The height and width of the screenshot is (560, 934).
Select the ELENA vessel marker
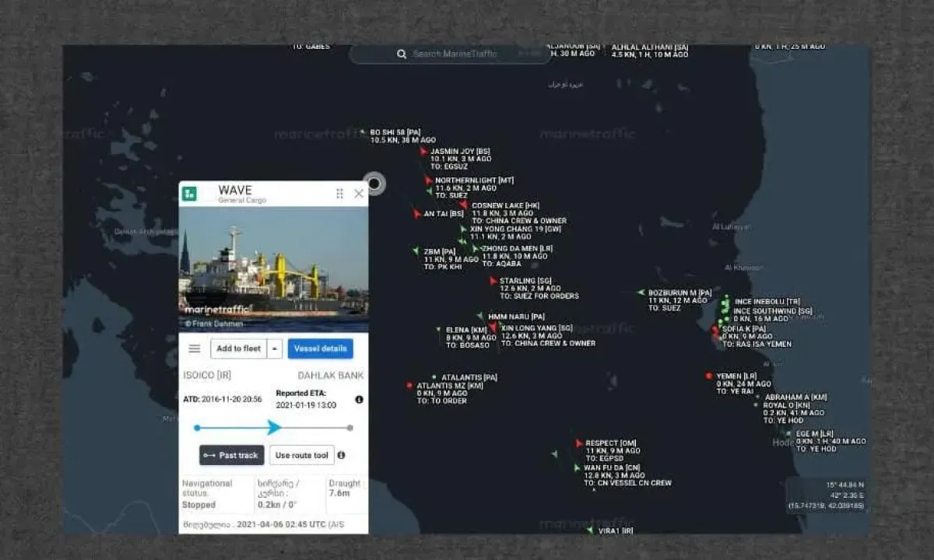coord(439,330)
